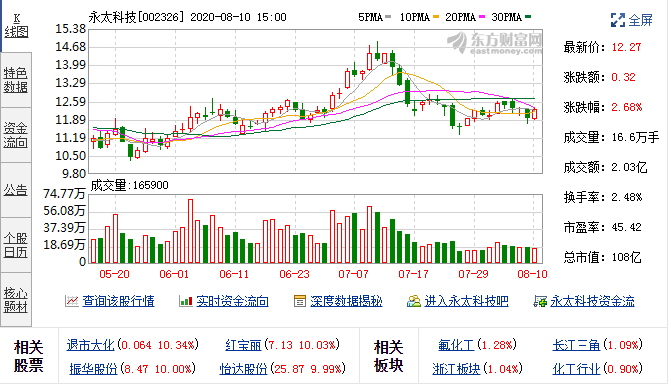
Task: Click the 08-10 date axis label
Action: (532, 274)
